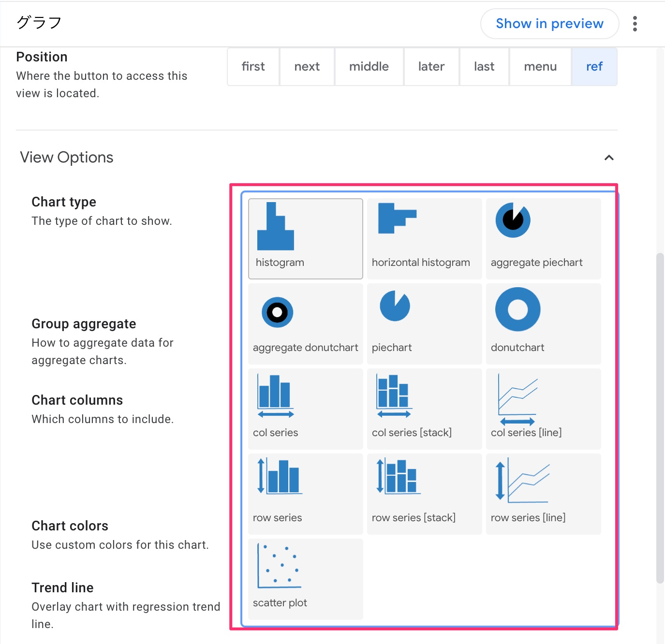
Task: Click the Show in preview button
Action: tap(549, 23)
